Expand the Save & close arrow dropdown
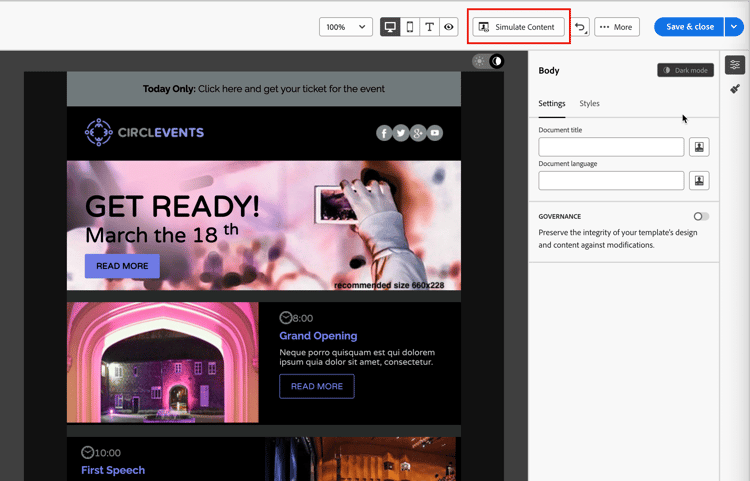This screenshot has width=750, height=481. click(x=734, y=27)
